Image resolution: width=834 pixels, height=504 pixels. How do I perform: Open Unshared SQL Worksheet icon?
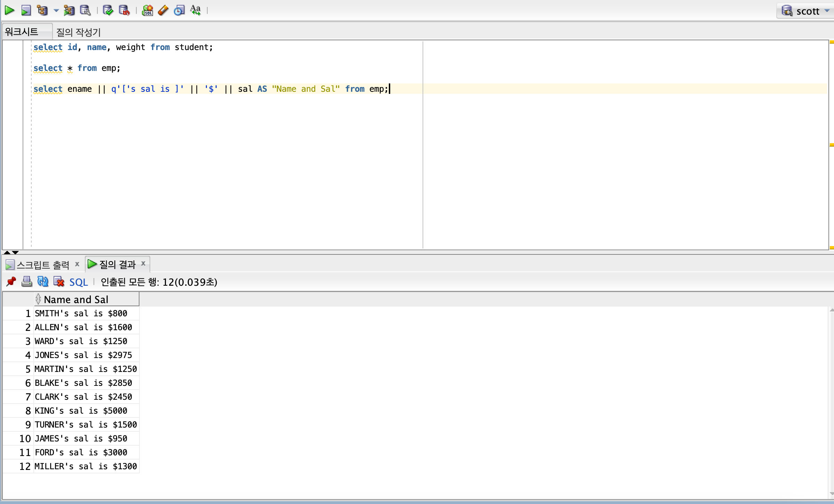(x=147, y=10)
